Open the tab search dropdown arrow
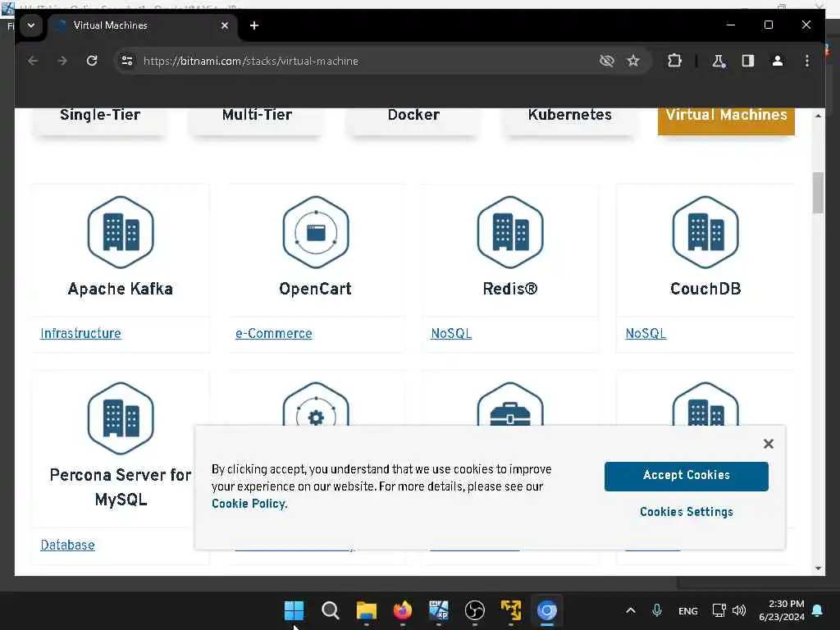Screen dimensions: 840x630 [31, 25]
